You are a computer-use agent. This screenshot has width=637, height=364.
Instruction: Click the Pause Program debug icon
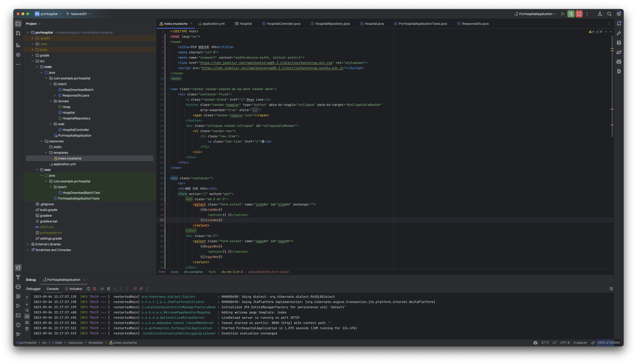click(x=108, y=289)
